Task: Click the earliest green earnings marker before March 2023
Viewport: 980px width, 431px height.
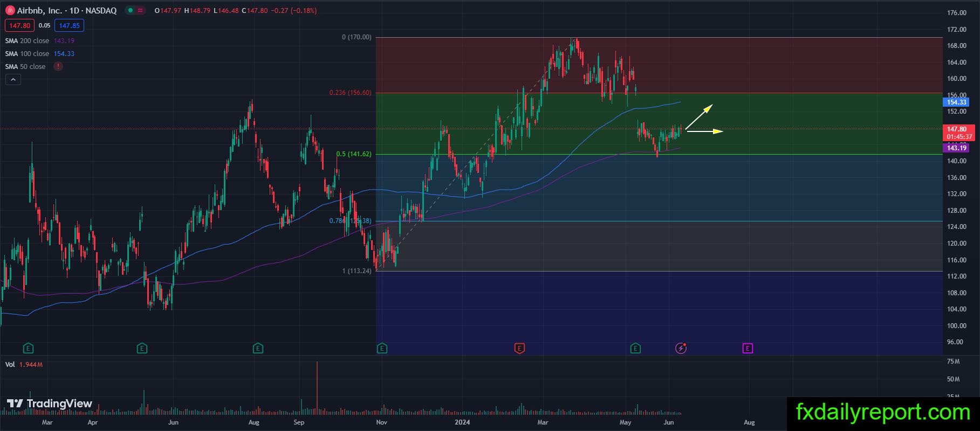Action: point(29,348)
